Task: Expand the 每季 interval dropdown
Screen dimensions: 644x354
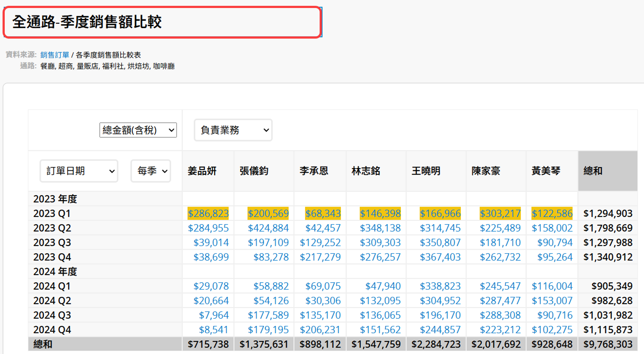Action: pos(151,171)
